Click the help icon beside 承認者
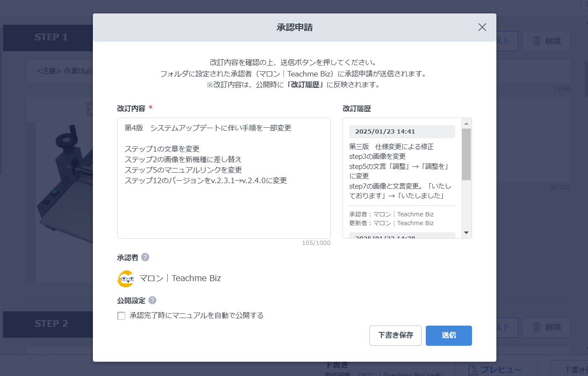The image size is (588, 376). coord(145,258)
